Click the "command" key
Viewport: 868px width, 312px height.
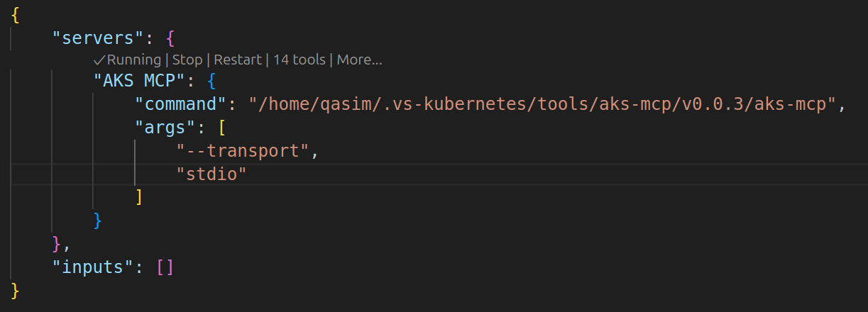tap(181, 104)
